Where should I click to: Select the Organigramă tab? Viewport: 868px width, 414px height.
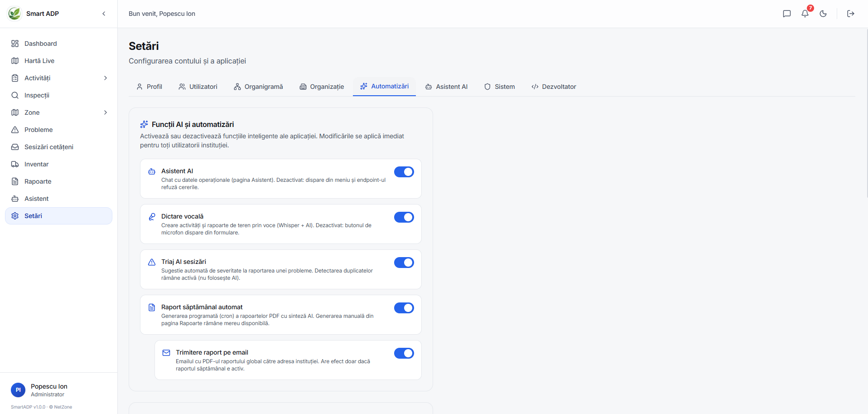258,87
